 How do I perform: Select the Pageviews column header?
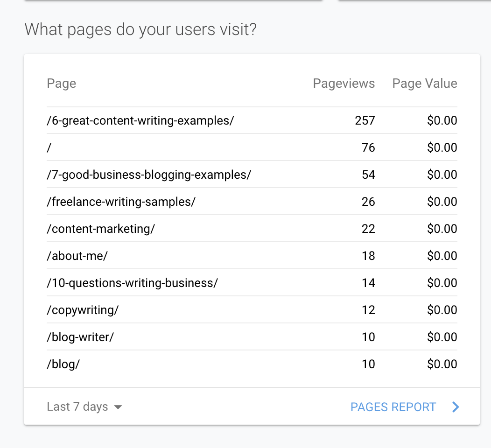coord(344,83)
